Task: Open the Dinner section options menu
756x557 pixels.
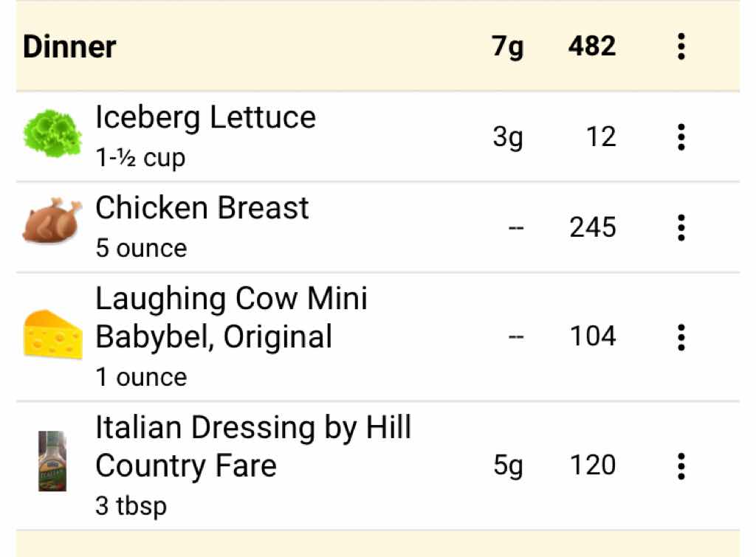Action: (x=681, y=46)
